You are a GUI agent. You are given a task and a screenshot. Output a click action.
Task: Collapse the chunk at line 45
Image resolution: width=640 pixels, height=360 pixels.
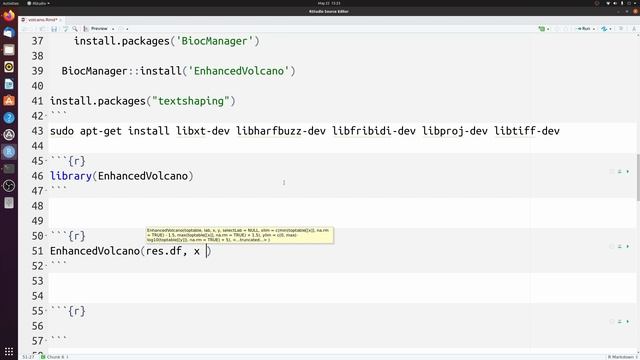[x=47, y=161]
